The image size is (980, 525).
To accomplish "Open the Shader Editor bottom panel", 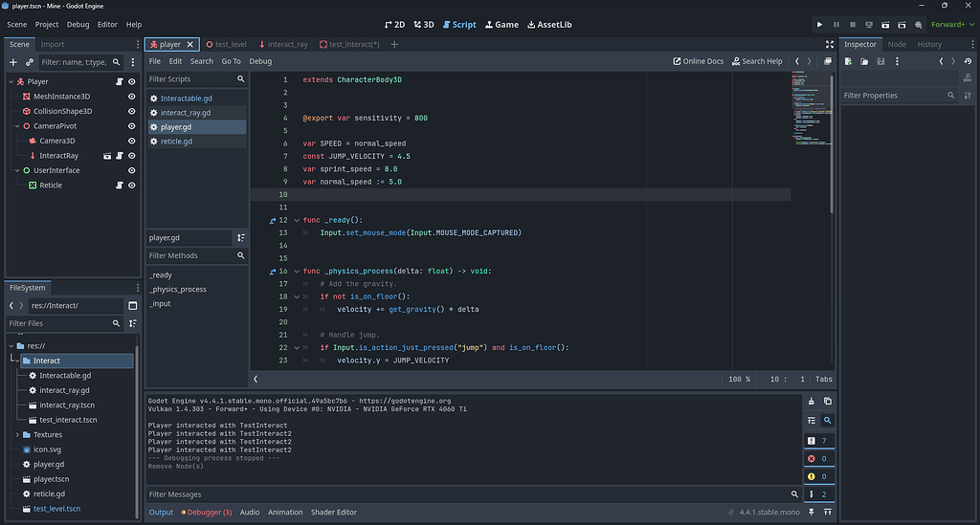I will (334, 513).
